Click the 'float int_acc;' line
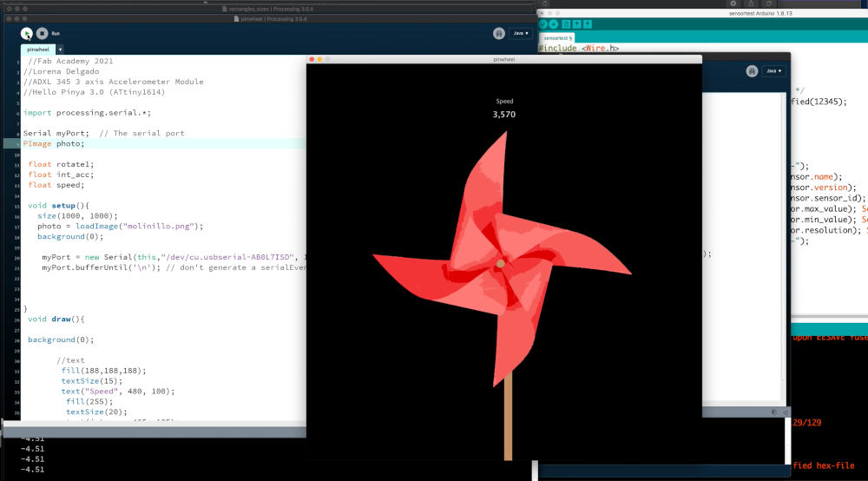Image resolution: width=868 pixels, height=481 pixels. pos(61,175)
